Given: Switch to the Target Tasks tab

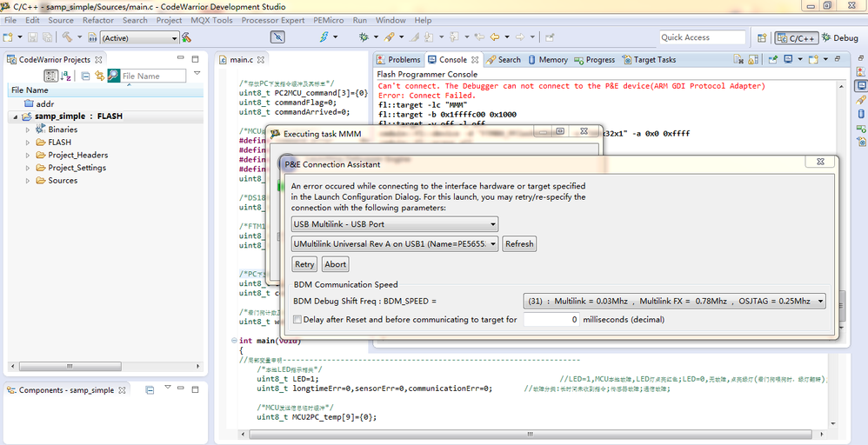Looking at the screenshot, I should 649,60.
